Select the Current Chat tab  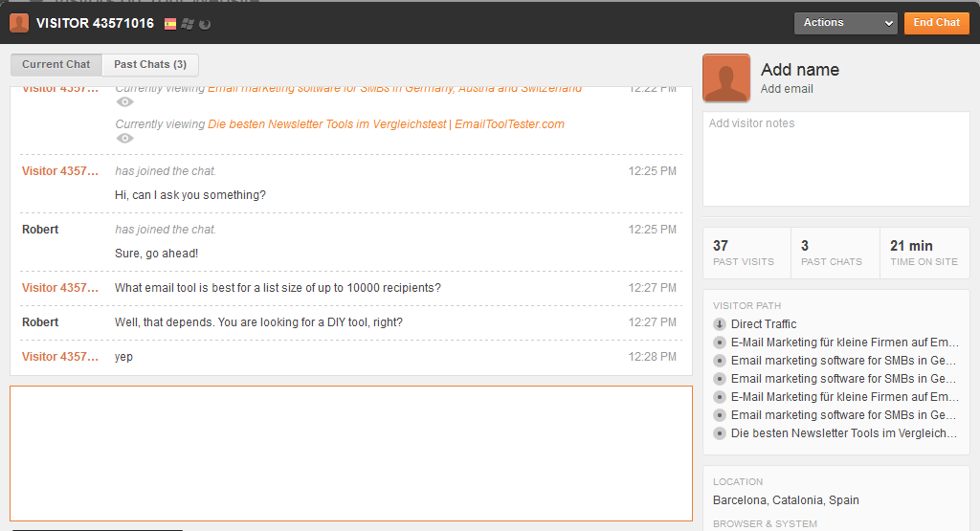(x=56, y=65)
